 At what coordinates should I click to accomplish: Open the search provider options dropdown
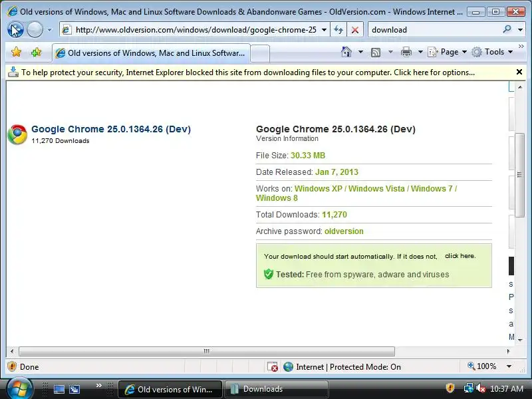[520, 30]
